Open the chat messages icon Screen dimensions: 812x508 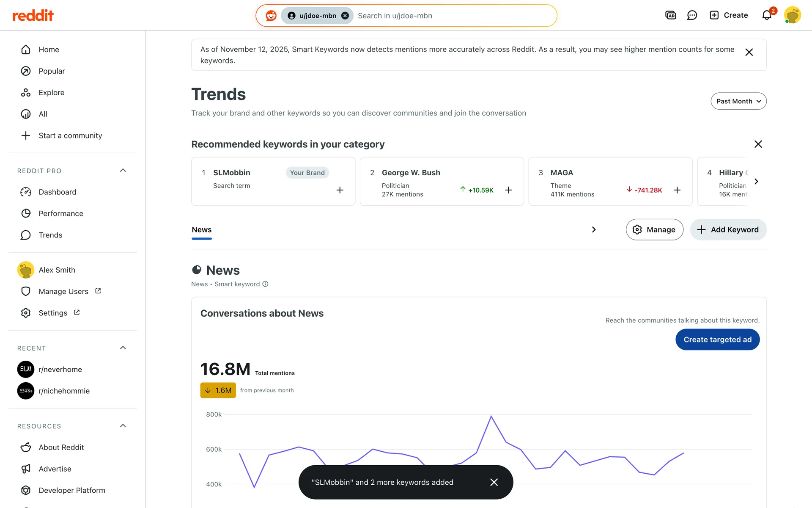click(692, 16)
